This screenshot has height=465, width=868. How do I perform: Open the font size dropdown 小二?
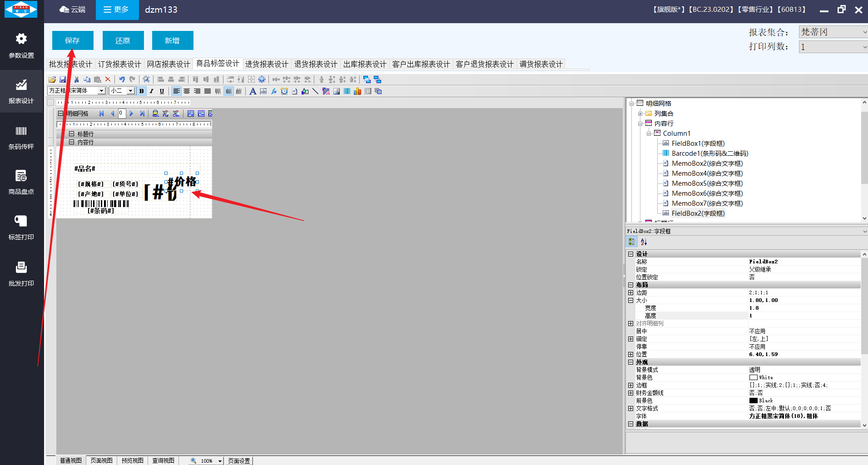131,91
